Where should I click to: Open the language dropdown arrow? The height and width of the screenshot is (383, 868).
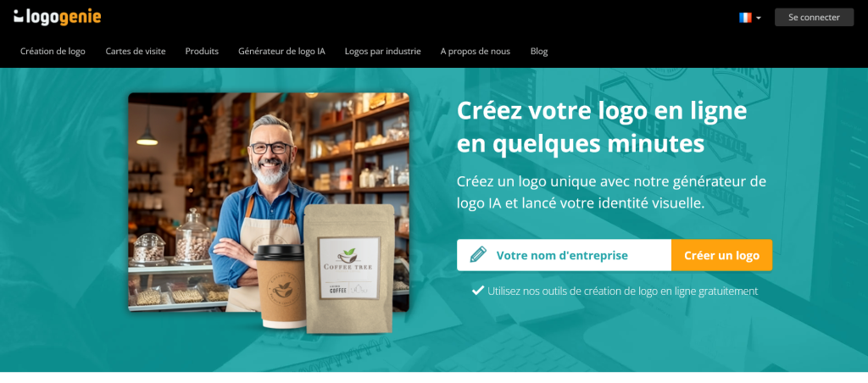pyautogui.click(x=759, y=19)
